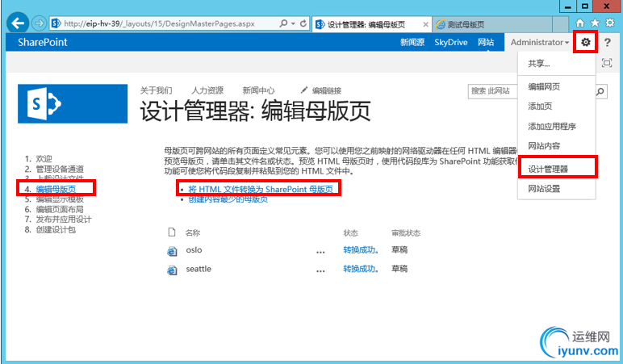This screenshot has height=364, width=623.
Task: Open the ellipsis menu for oslo
Action: [320, 252]
